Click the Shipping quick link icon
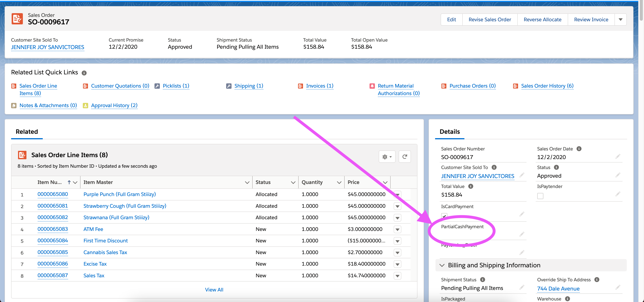 pos(229,86)
